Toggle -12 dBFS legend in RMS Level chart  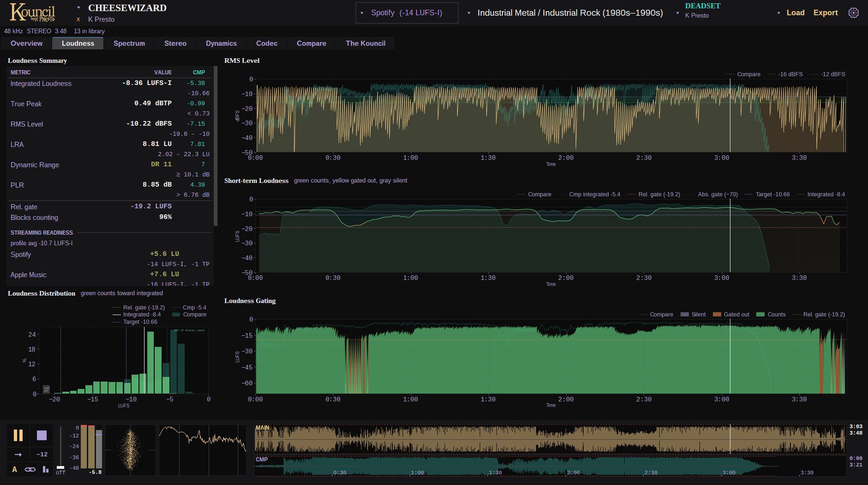pyautogui.click(x=828, y=74)
